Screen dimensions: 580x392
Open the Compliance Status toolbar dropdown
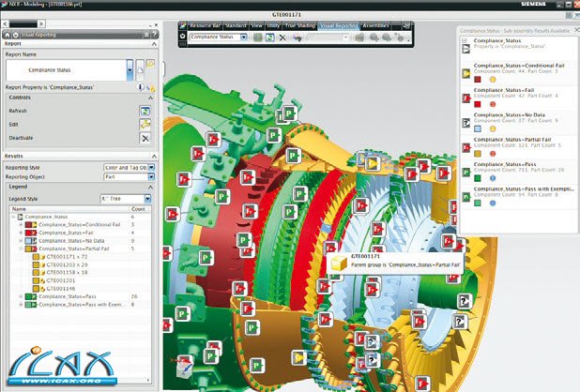[x=244, y=37]
